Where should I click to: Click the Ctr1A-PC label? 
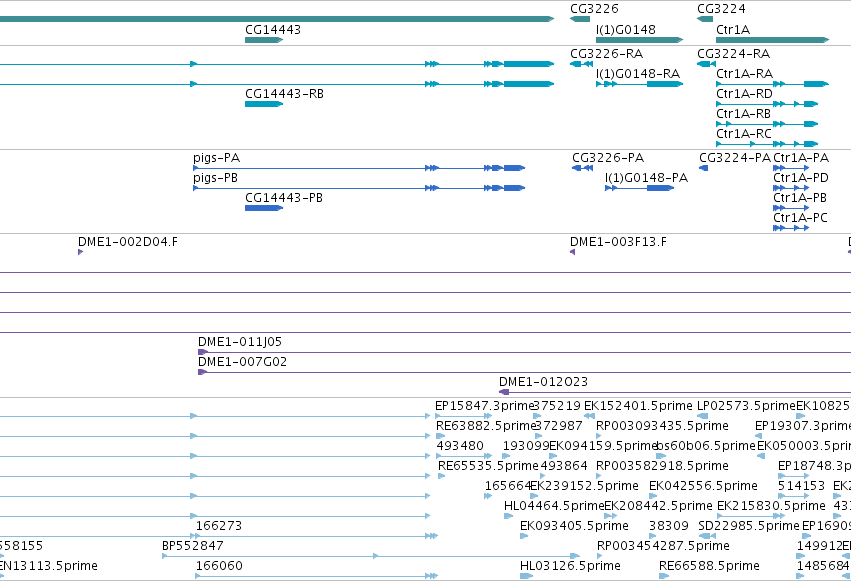click(801, 218)
